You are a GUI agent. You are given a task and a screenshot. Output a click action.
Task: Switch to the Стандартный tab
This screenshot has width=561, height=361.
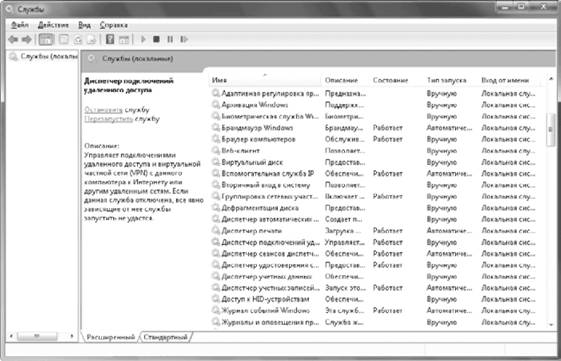166,337
